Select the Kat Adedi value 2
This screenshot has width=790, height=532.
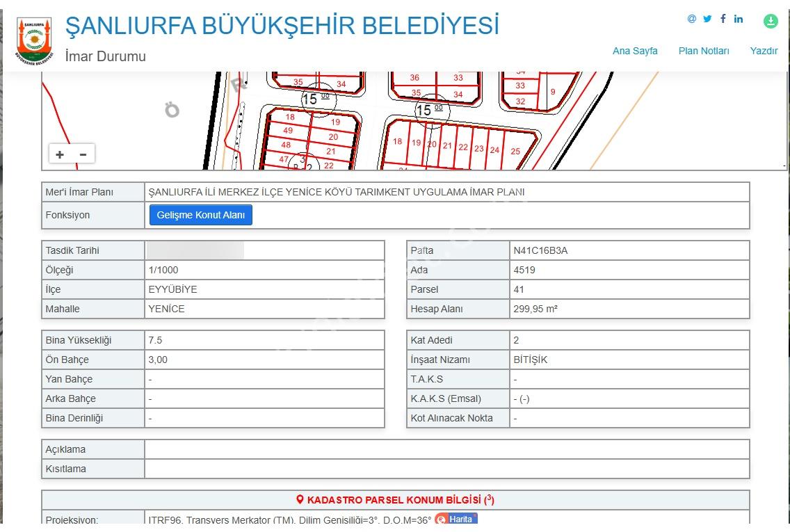(516, 340)
